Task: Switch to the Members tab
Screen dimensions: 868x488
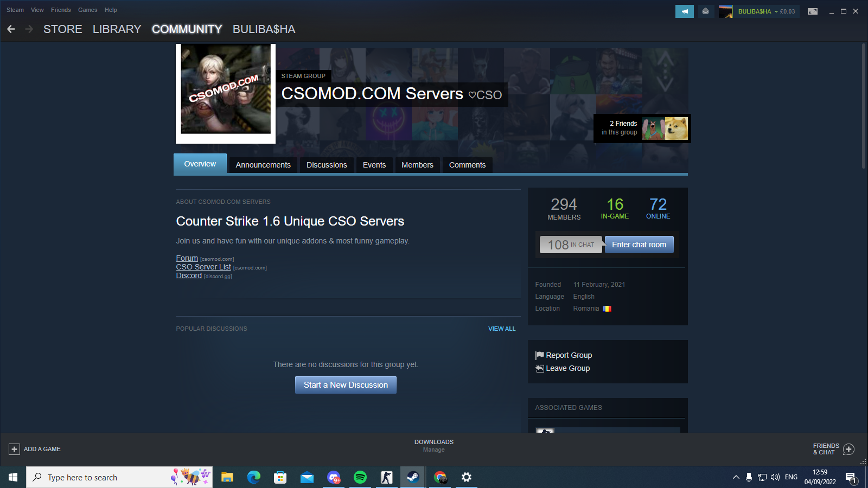Action: coord(417,165)
